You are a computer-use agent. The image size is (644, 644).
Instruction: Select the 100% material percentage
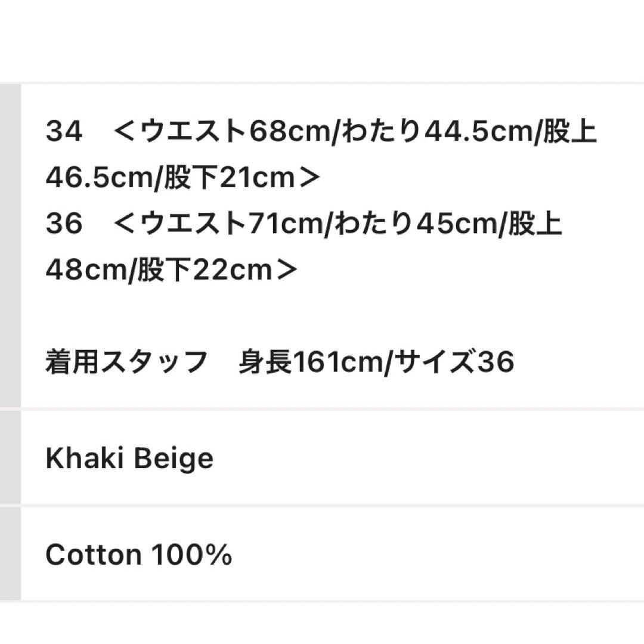coord(191,555)
